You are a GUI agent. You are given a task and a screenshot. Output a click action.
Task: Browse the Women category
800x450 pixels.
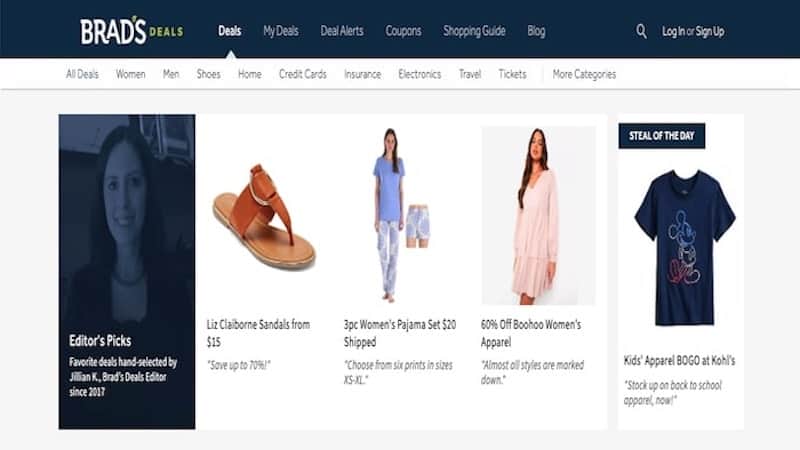pyautogui.click(x=131, y=74)
